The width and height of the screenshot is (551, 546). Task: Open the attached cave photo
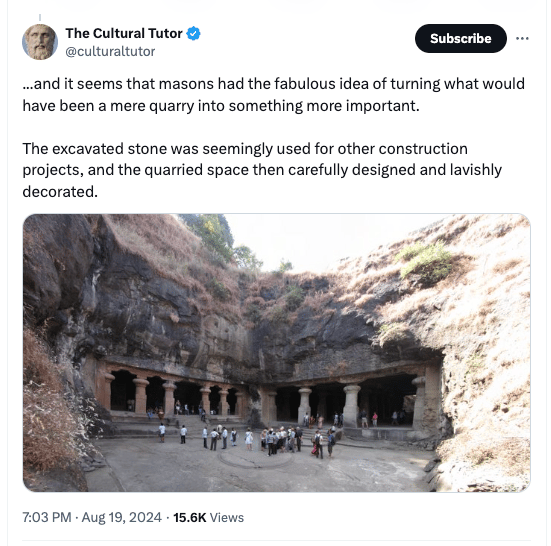(x=277, y=353)
